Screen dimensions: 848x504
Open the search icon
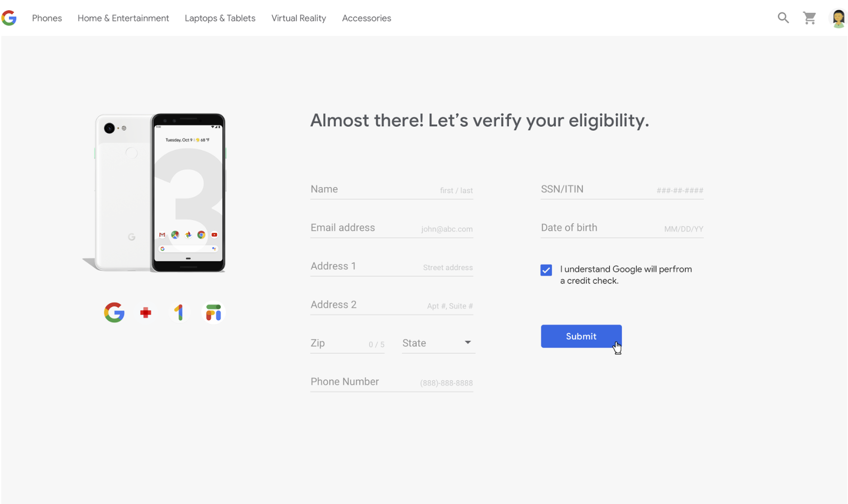tap(783, 18)
